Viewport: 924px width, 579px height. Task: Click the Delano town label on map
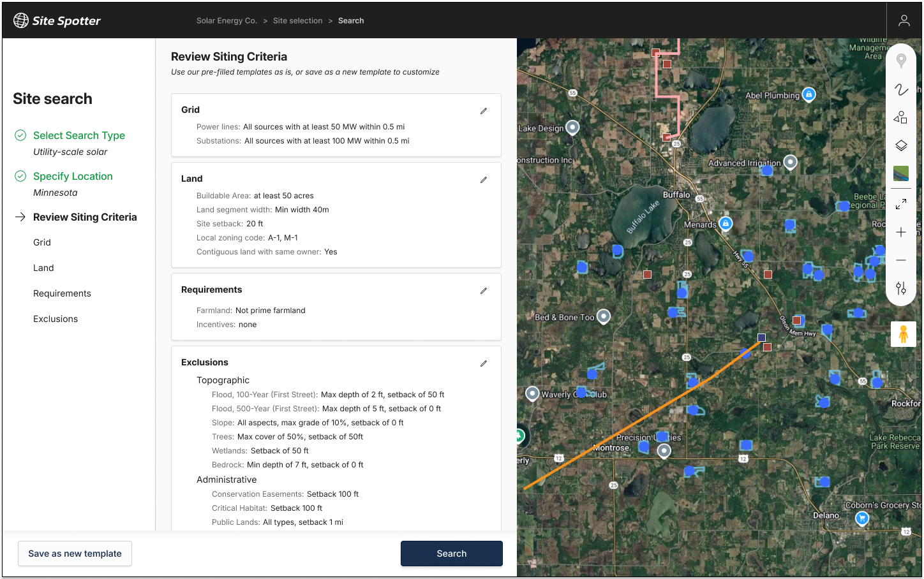point(826,515)
